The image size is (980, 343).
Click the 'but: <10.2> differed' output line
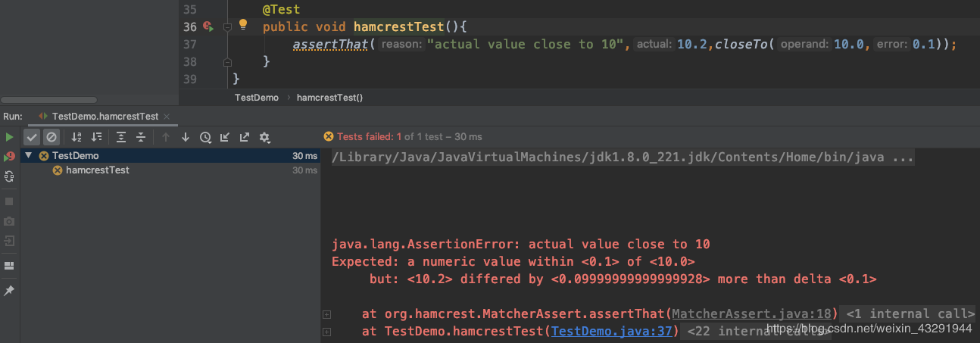623,279
